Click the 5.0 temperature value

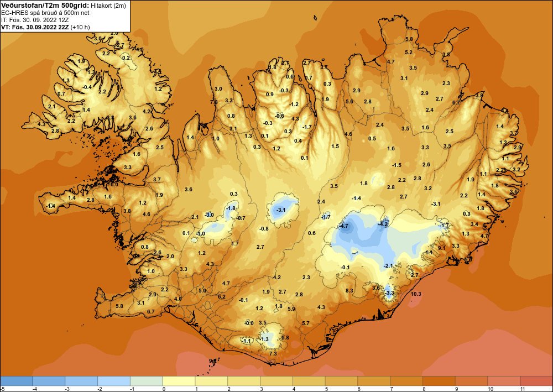pyautogui.click(x=202, y=291)
